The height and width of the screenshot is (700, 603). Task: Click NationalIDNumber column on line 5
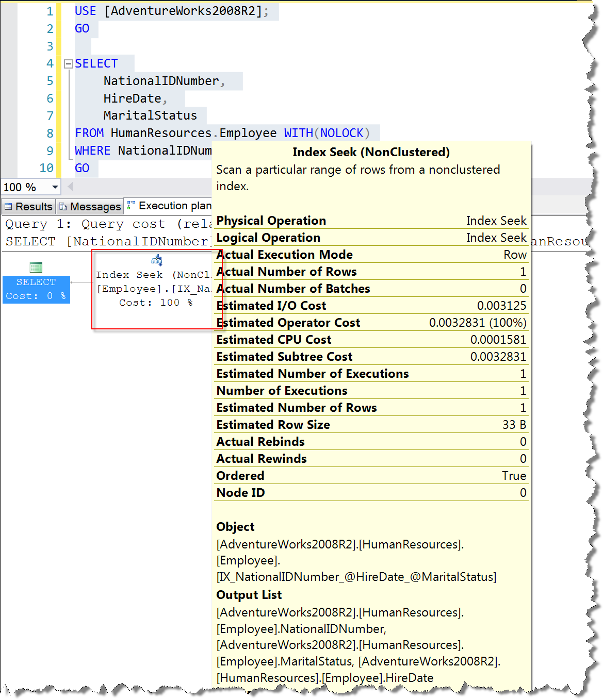point(161,81)
